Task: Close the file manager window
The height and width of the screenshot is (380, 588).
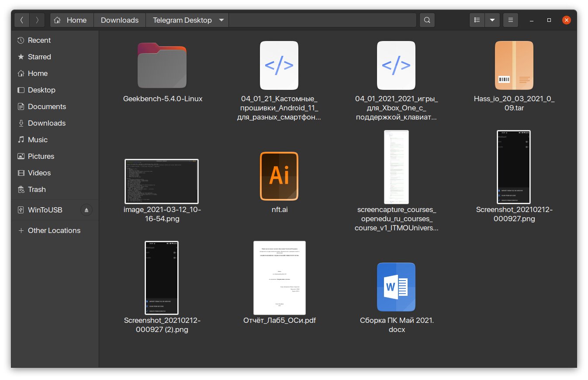Action: pos(567,20)
